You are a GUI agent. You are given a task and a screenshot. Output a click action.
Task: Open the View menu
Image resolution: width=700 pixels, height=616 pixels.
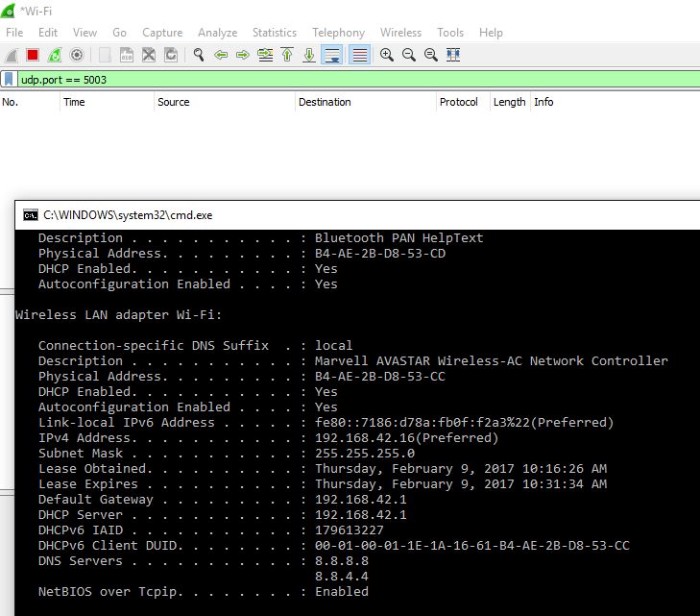(x=84, y=33)
